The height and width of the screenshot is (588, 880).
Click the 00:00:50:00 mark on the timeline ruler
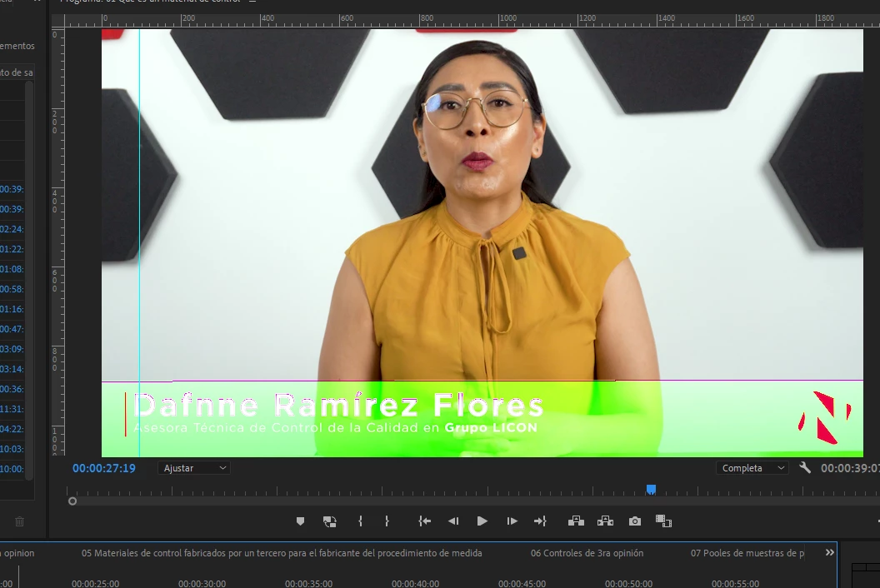coord(628,584)
